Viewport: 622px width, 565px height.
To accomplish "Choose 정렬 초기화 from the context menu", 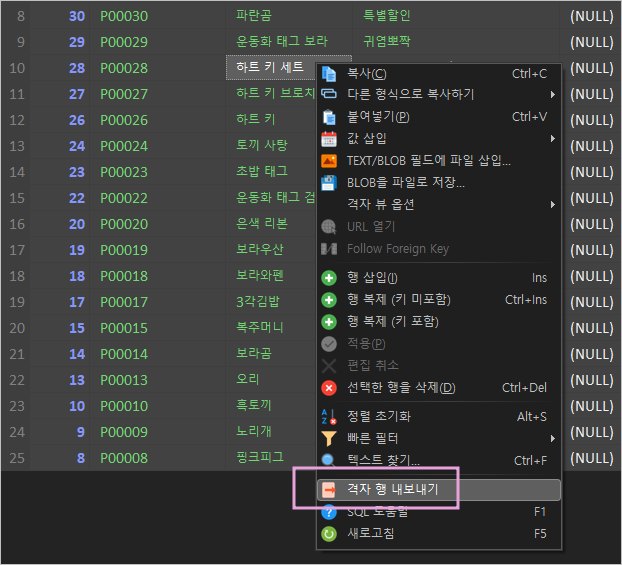I will click(x=439, y=417).
